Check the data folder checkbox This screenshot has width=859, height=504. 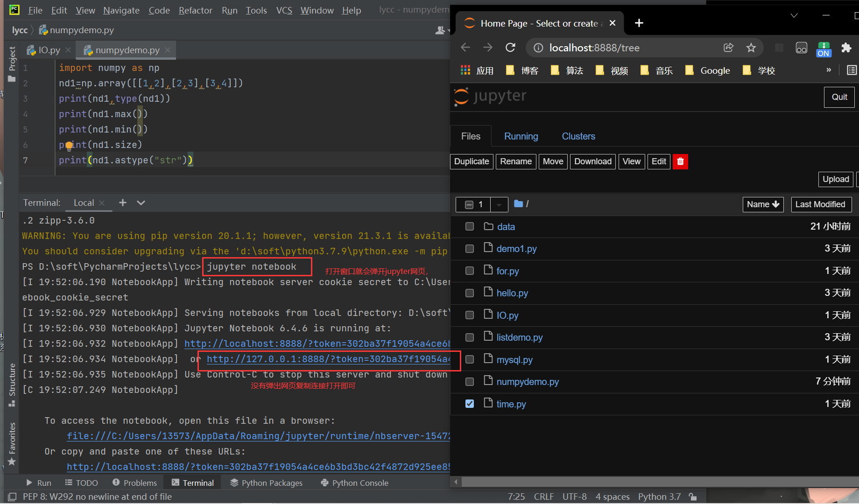(470, 226)
